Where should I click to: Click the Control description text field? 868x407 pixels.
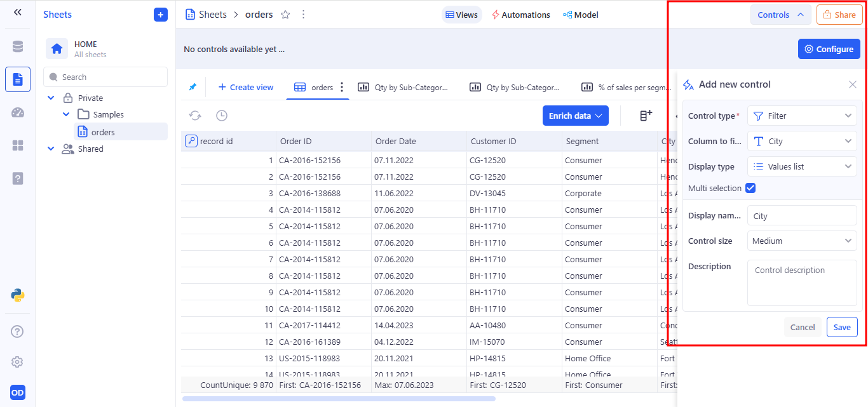pyautogui.click(x=802, y=283)
